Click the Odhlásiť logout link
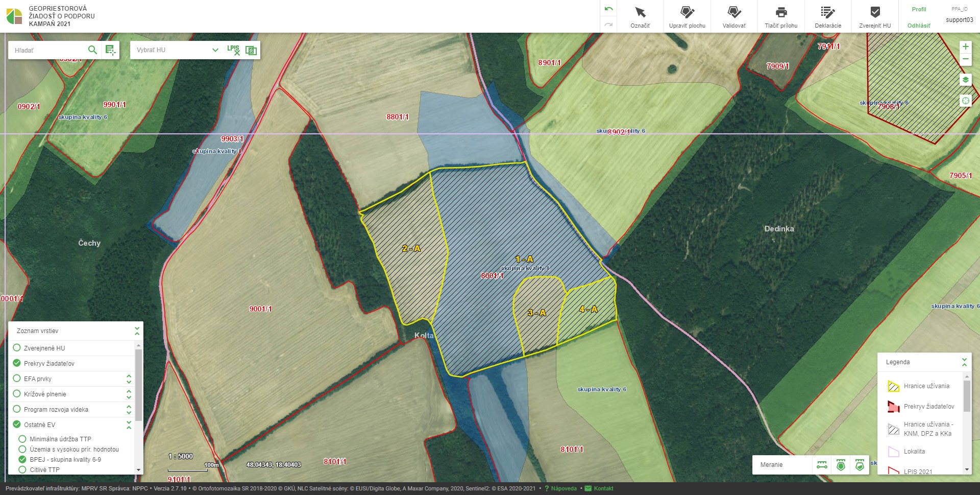Image resolution: width=980 pixels, height=495 pixels. tap(919, 26)
